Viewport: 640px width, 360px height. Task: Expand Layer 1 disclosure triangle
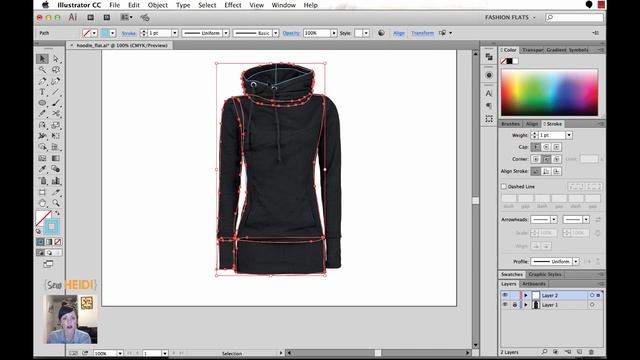coord(526,305)
